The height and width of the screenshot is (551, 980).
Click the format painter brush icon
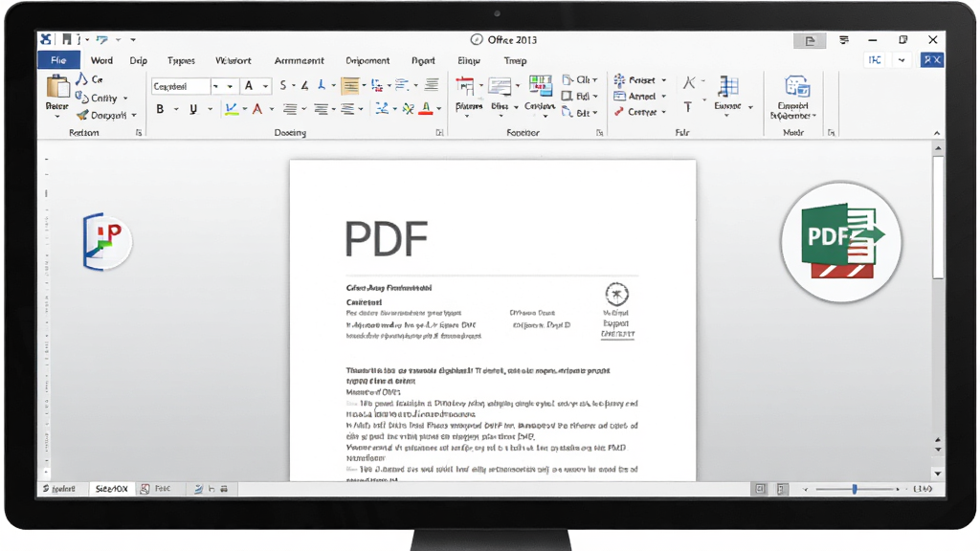pyautogui.click(x=82, y=115)
